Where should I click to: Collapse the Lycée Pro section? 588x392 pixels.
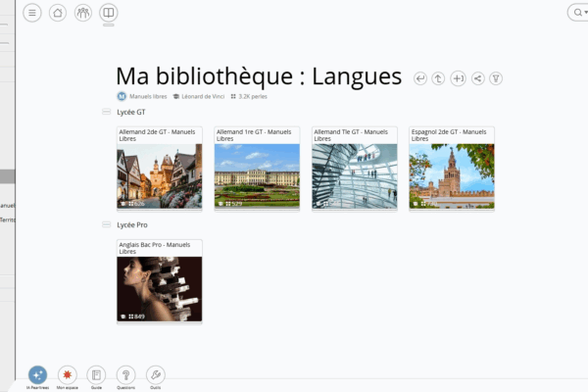point(107,225)
